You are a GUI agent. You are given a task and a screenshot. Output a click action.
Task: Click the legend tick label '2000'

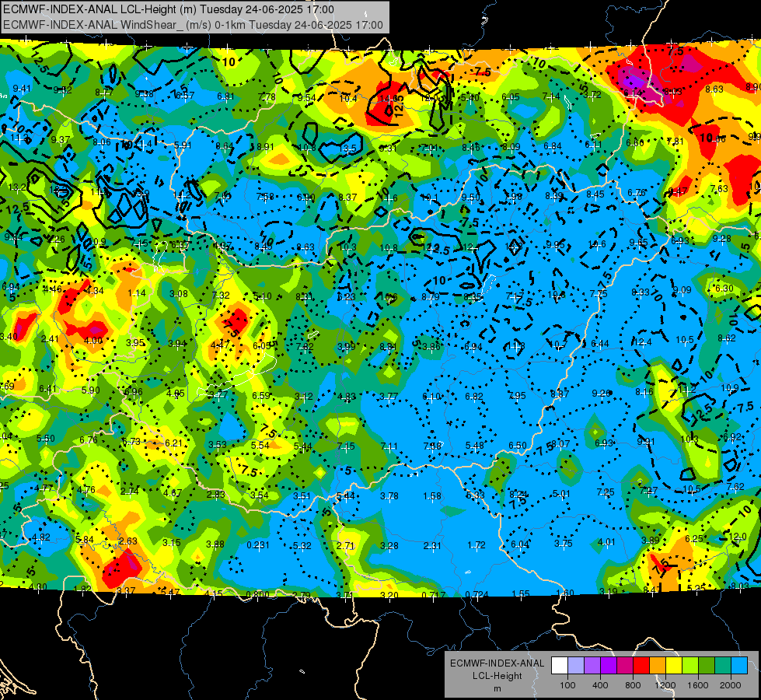(x=731, y=685)
